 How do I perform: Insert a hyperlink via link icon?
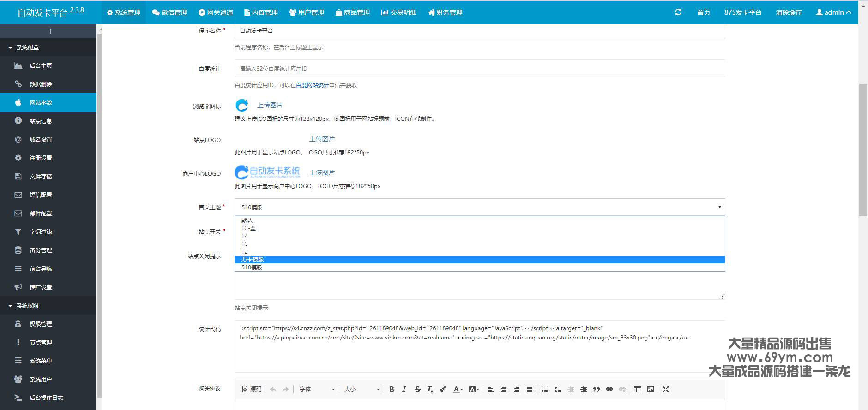[609, 389]
